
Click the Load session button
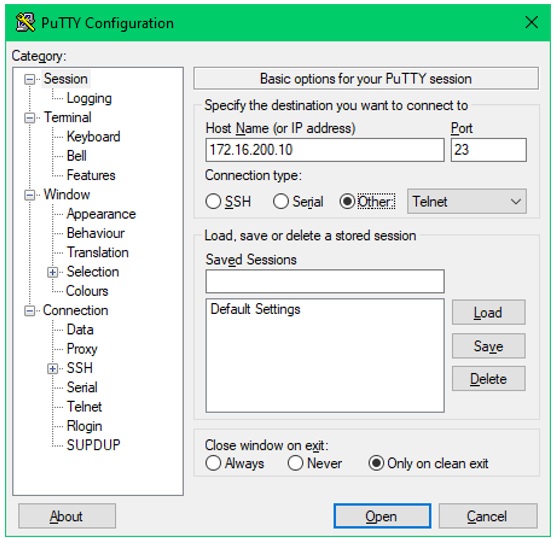(488, 313)
